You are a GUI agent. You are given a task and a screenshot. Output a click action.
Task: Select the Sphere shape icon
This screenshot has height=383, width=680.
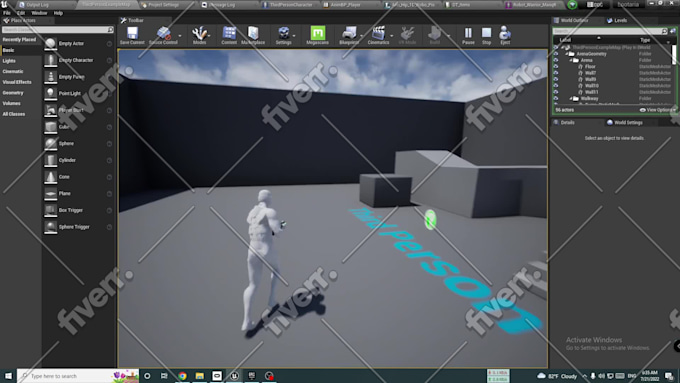(50, 144)
